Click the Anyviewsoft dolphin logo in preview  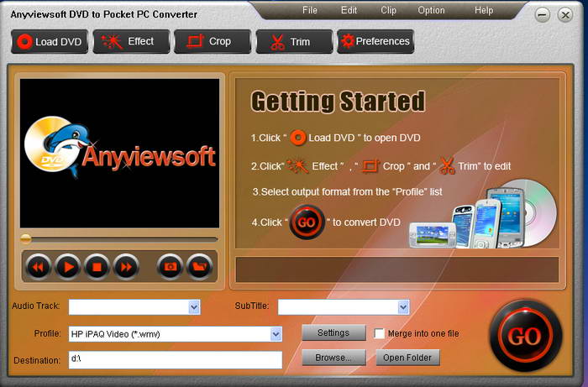click(119, 147)
